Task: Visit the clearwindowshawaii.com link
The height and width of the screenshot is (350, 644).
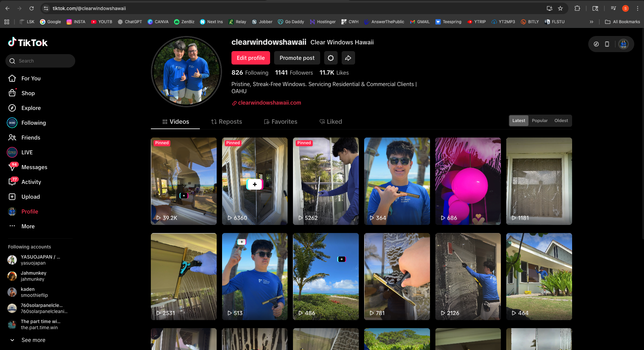Action: (269, 103)
